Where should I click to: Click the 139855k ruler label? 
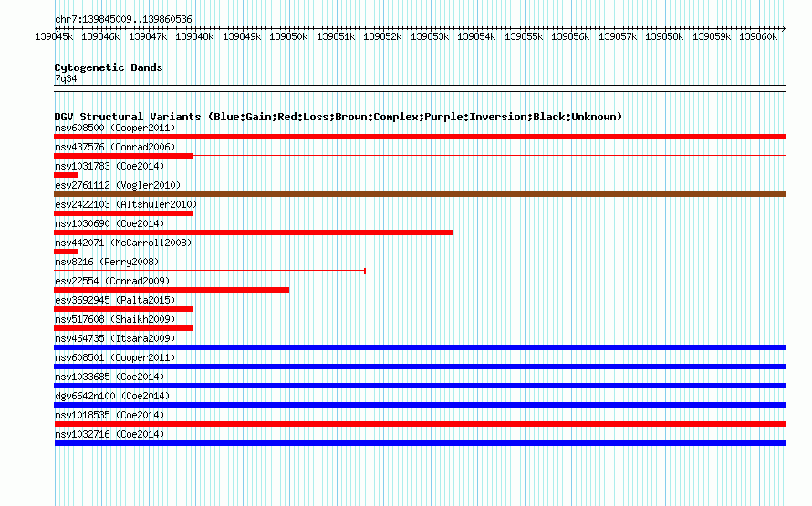(x=524, y=36)
